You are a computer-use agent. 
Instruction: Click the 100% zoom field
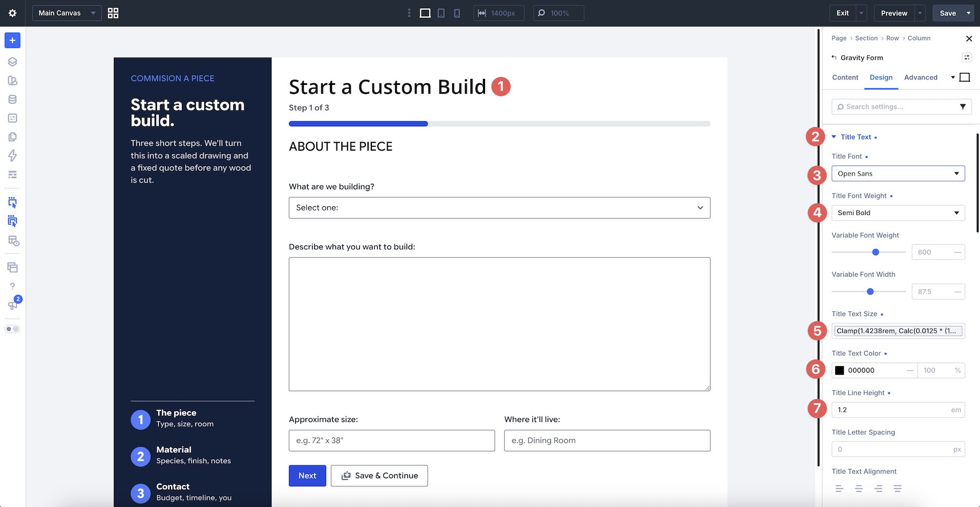click(559, 13)
